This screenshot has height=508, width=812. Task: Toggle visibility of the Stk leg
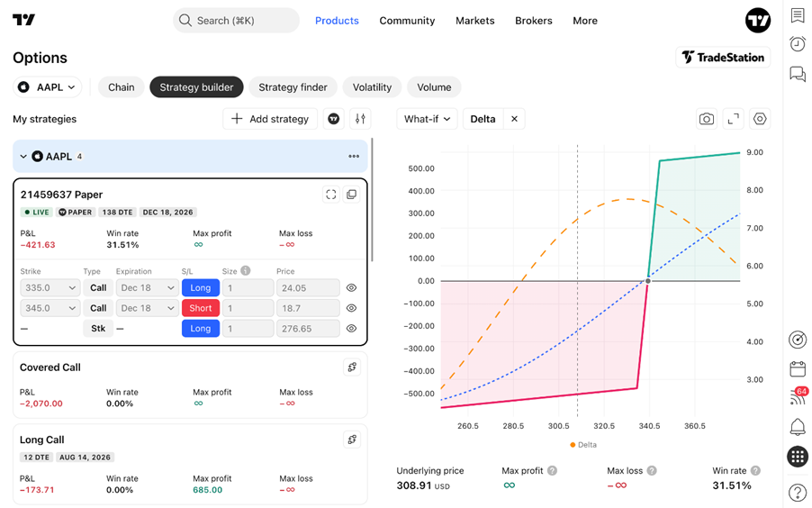351,328
